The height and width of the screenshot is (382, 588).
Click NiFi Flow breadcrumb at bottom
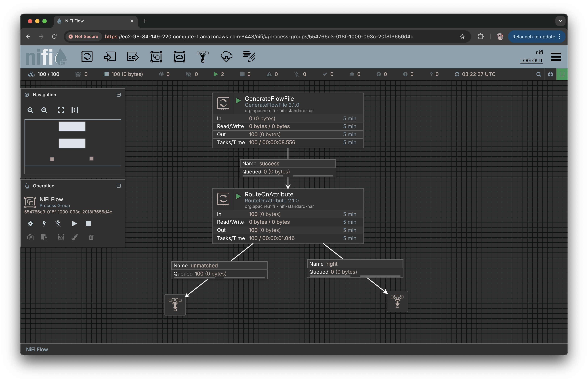coord(37,350)
